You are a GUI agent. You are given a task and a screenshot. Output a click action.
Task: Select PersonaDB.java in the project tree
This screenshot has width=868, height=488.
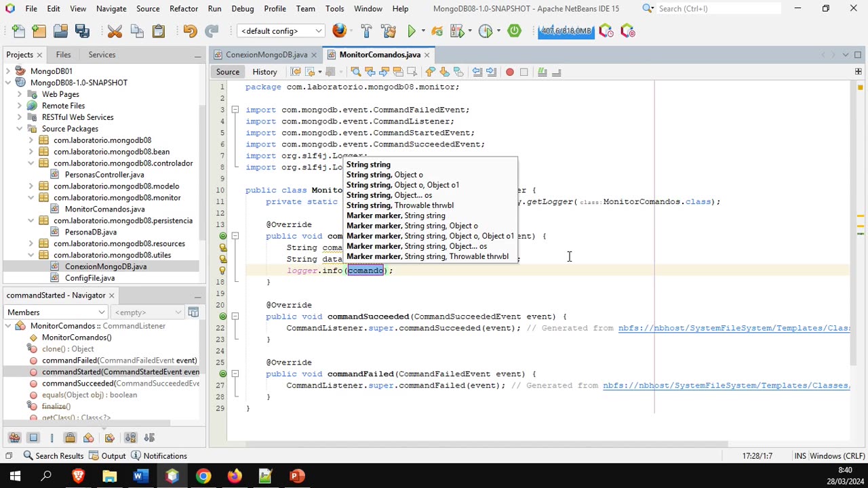(90, 232)
